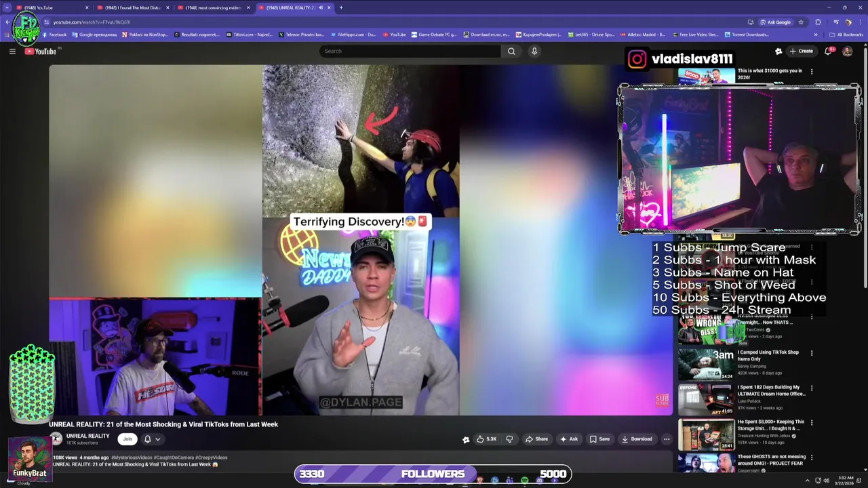This screenshot has width=868, height=488.
Task: Click the search magnifier button
Action: [x=511, y=51]
